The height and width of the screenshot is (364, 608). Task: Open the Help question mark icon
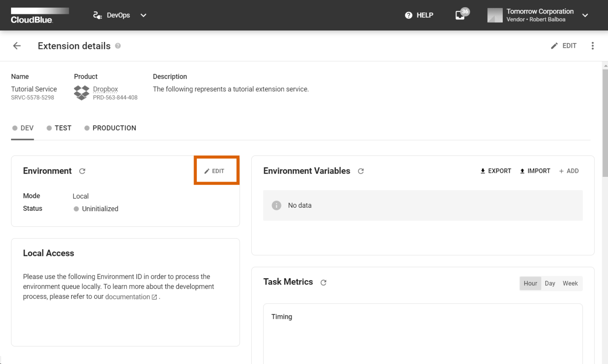pos(408,15)
